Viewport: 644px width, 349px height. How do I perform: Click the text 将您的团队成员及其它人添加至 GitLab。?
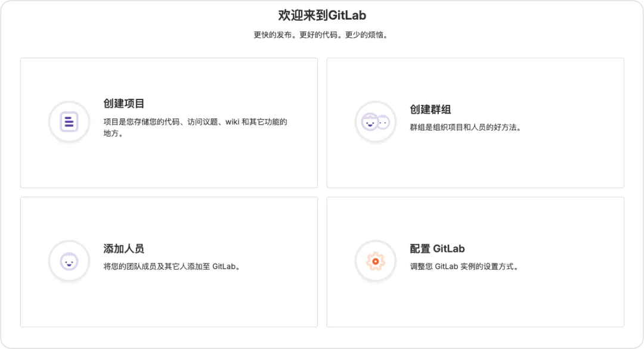point(172,267)
